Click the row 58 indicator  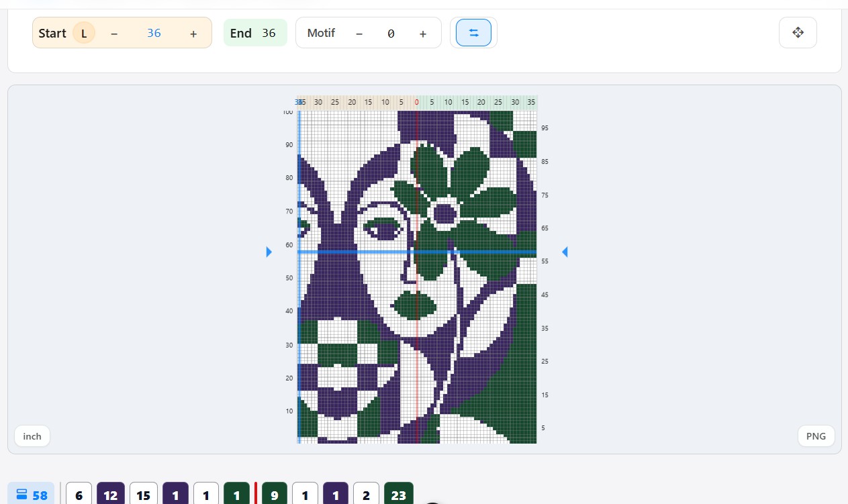(x=32, y=495)
